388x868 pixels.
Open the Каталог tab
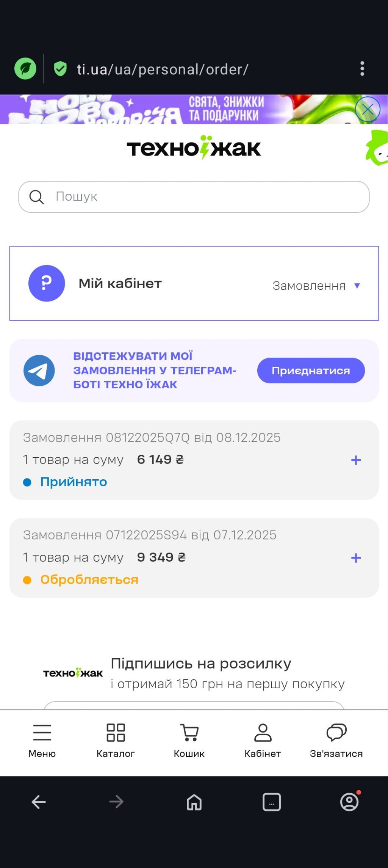[116, 740]
